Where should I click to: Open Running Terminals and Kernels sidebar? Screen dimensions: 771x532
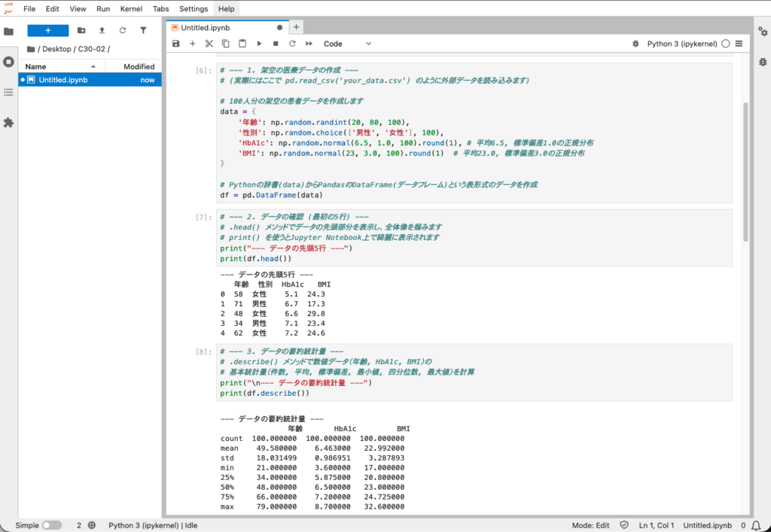(x=9, y=62)
